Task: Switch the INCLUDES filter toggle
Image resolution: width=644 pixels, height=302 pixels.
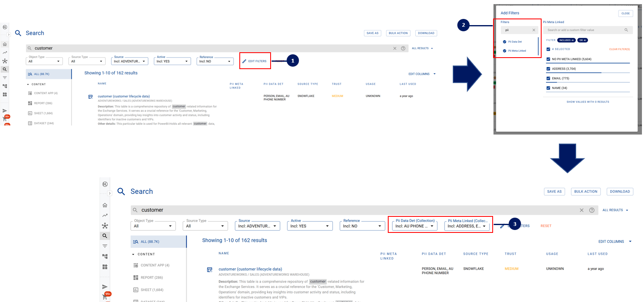Action: [566, 40]
